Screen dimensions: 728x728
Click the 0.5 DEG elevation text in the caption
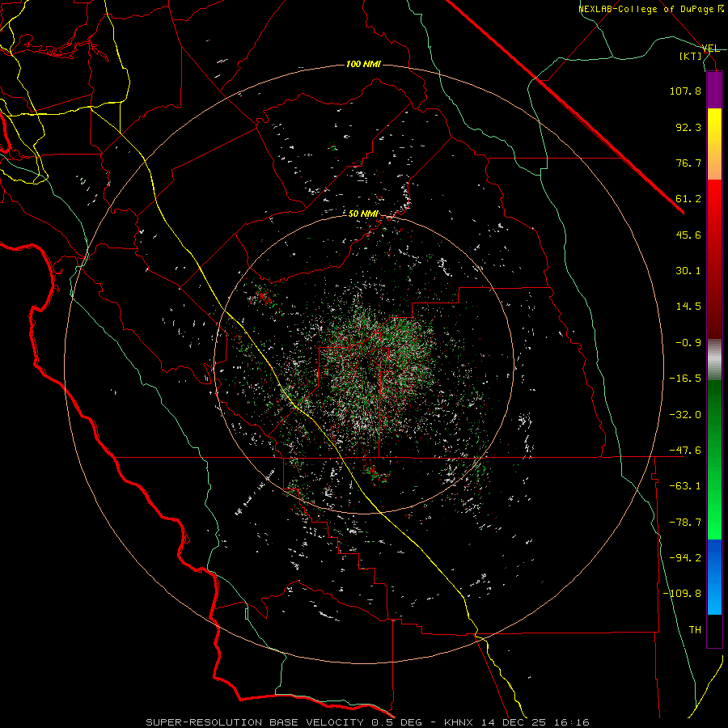coord(396,722)
